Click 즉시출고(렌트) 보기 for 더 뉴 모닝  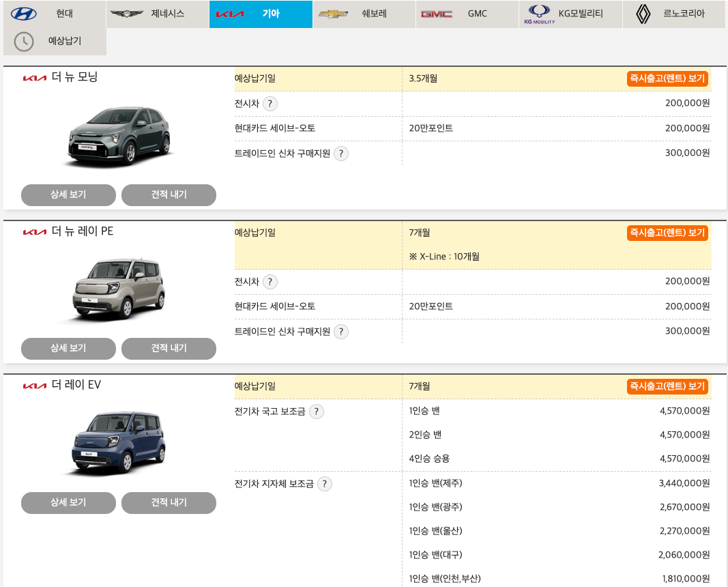pyautogui.click(x=667, y=78)
